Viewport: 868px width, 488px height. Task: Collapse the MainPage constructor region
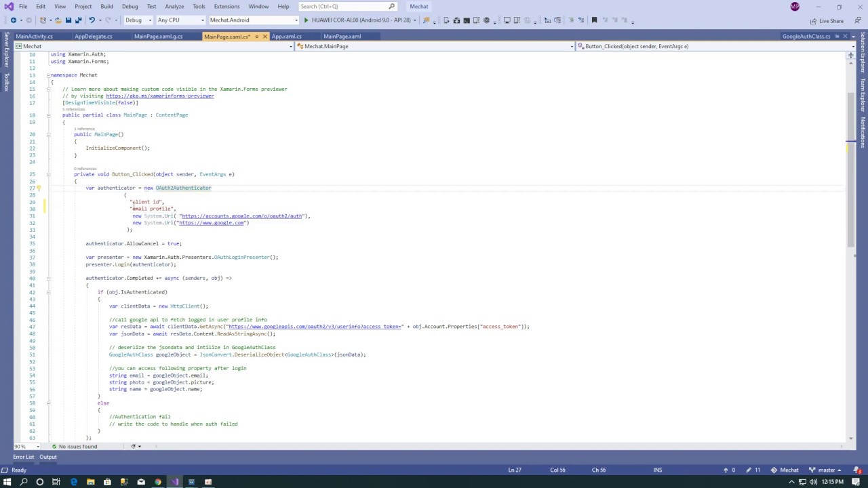[x=48, y=135]
